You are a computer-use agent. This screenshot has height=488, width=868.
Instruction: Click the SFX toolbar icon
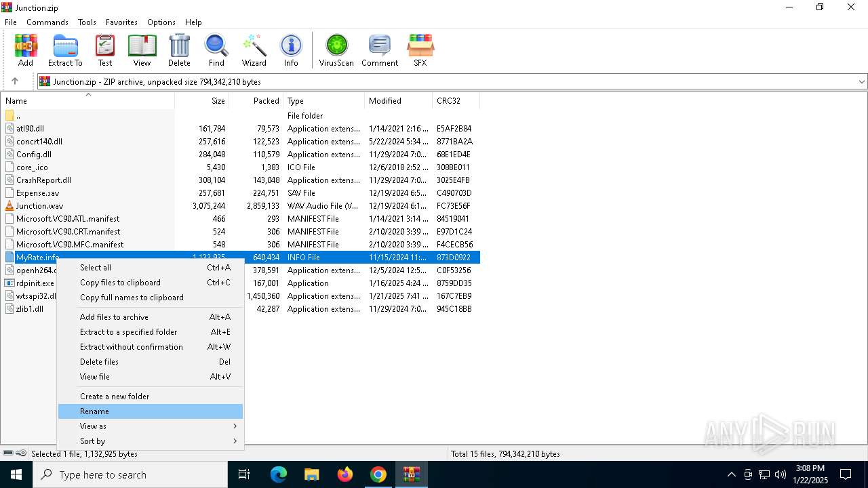(420, 51)
